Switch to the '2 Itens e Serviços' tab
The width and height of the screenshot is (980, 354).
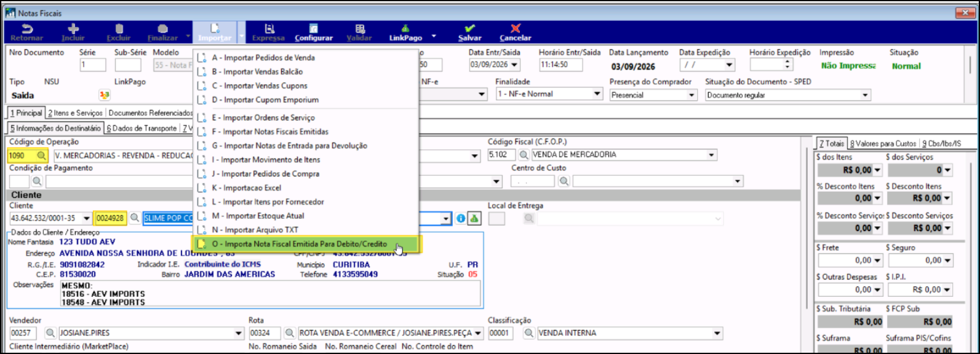[75, 113]
